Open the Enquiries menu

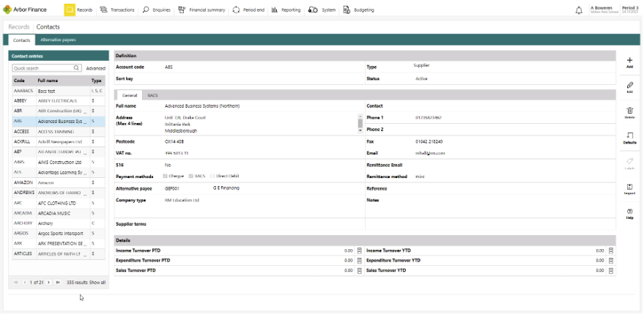coord(156,10)
